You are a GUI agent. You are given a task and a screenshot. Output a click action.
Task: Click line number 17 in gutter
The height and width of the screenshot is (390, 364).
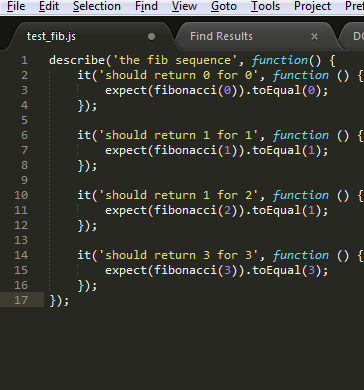(x=21, y=300)
